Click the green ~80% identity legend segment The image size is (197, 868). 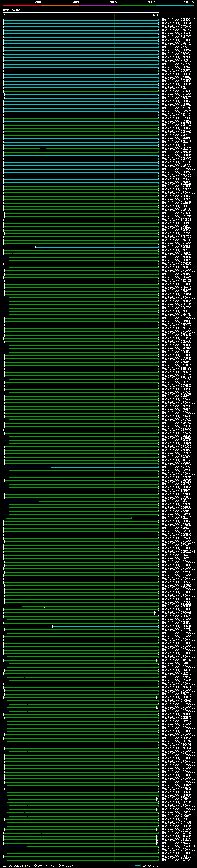137,6
